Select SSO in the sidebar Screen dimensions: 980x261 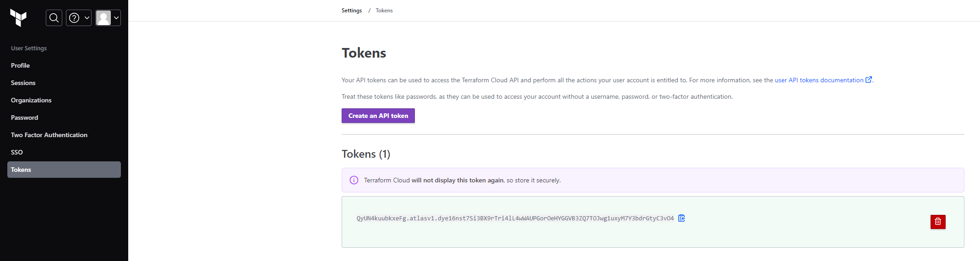coord(17,152)
